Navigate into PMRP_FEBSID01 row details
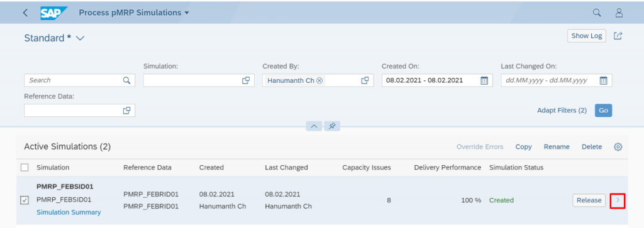 click(x=618, y=200)
